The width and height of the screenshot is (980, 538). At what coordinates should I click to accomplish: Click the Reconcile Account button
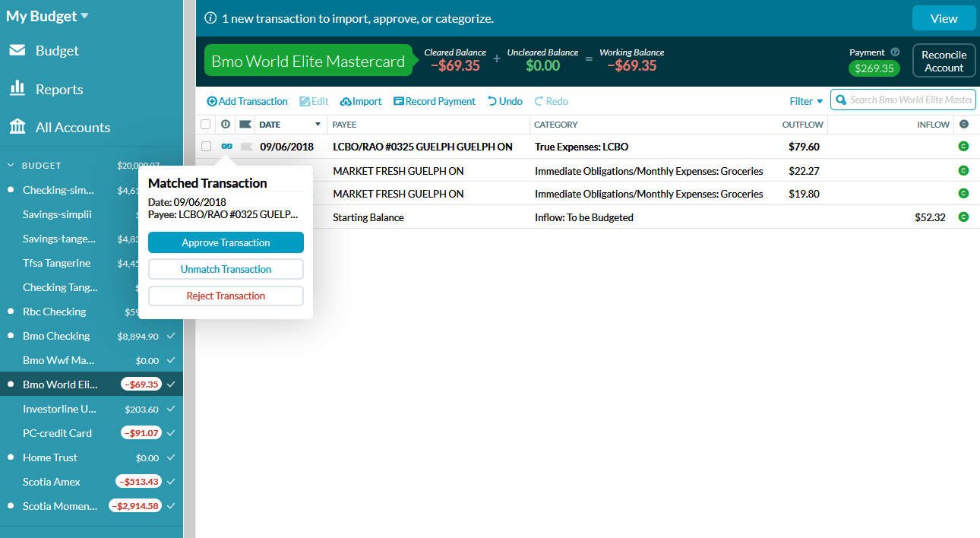(944, 61)
